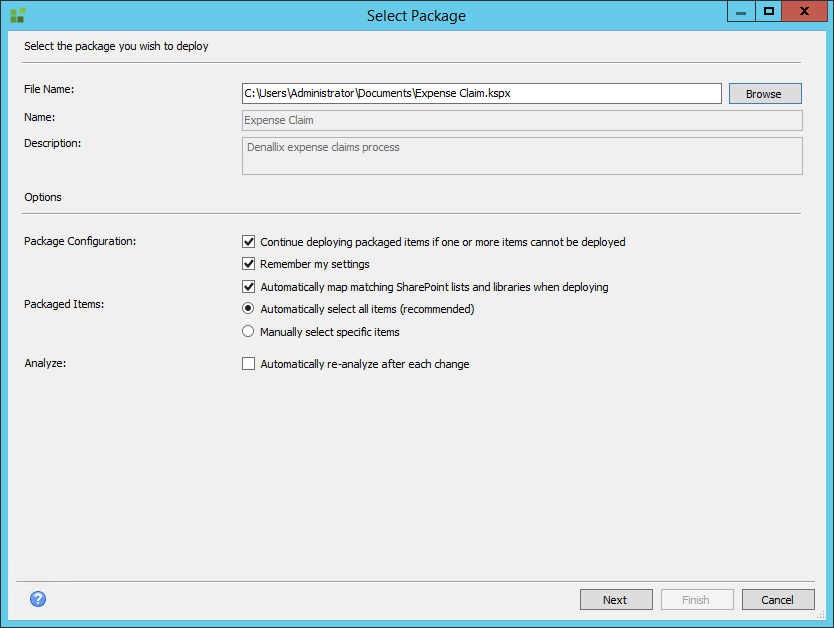The height and width of the screenshot is (628, 834).
Task: Click the Description text box
Action: click(521, 156)
